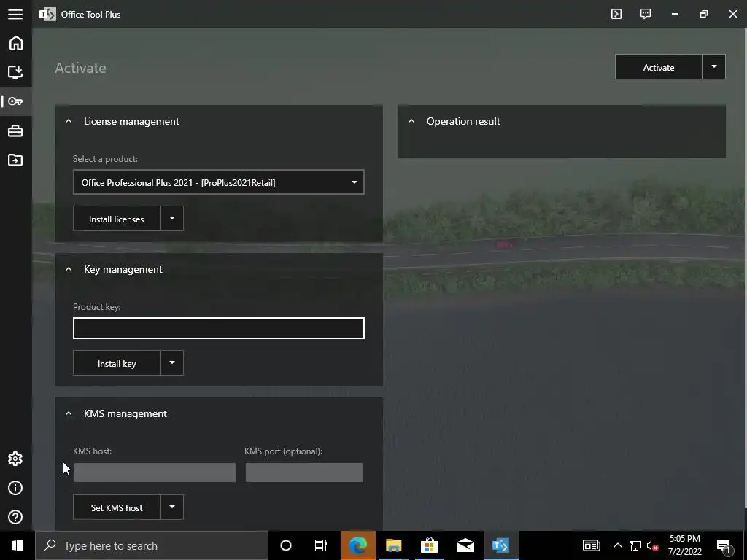Open the Help question mark icon
The width and height of the screenshot is (747, 560).
pyautogui.click(x=15, y=517)
